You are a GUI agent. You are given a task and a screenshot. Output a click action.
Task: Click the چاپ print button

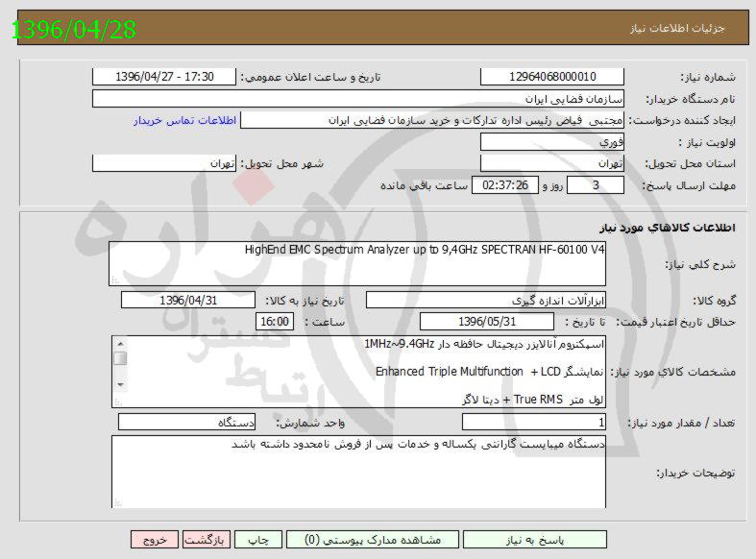coord(258,540)
